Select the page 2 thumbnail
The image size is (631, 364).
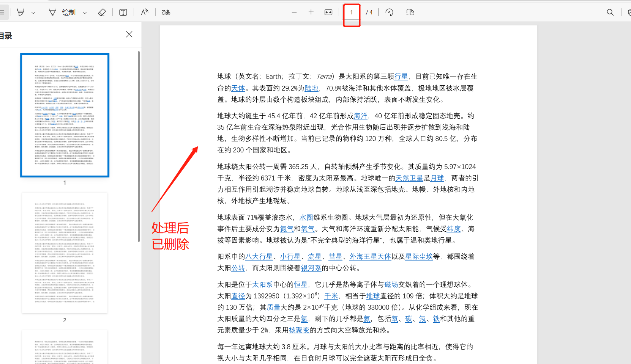(x=64, y=253)
